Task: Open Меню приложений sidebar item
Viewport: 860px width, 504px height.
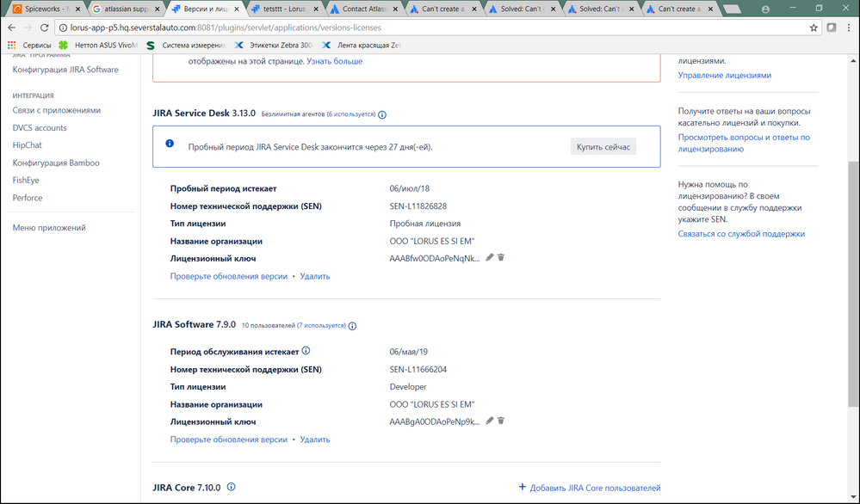Action: (x=49, y=228)
